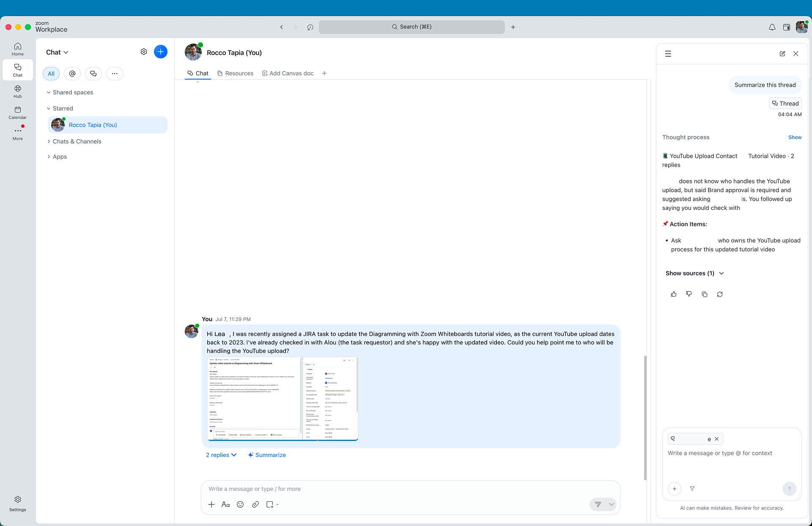Open the Hub sidebar icon

tap(17, 91)
